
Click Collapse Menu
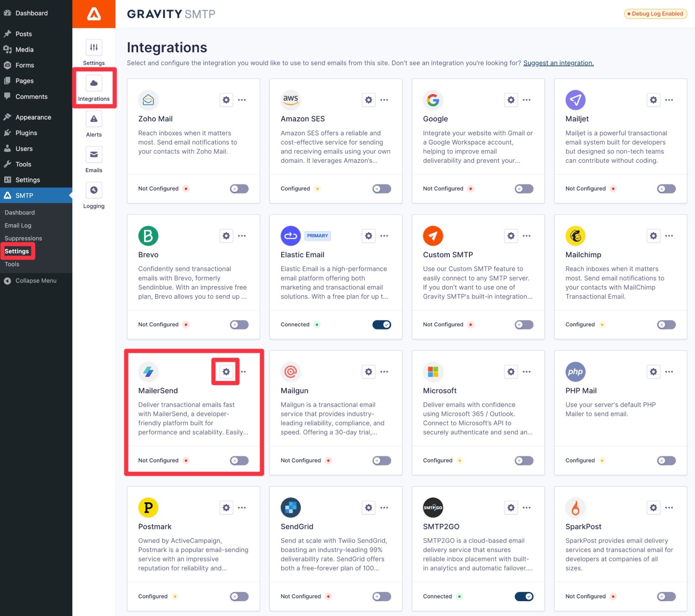point(36,280)
